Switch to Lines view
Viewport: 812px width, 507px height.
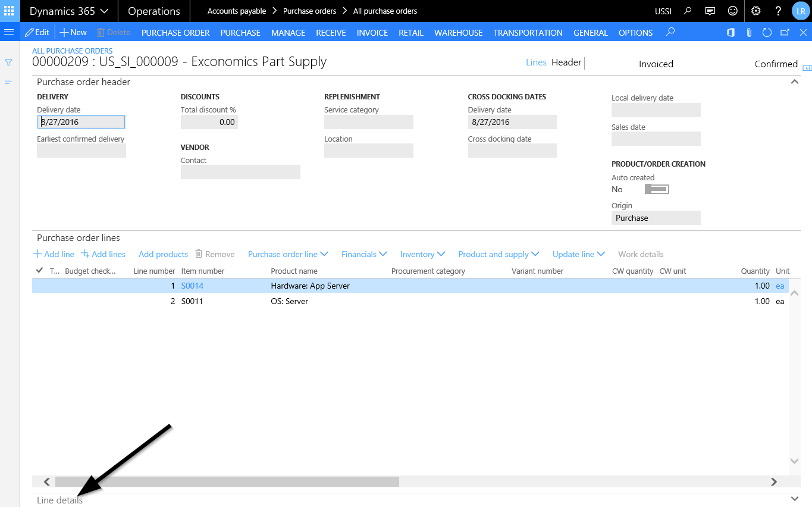[x=536, y=62]
